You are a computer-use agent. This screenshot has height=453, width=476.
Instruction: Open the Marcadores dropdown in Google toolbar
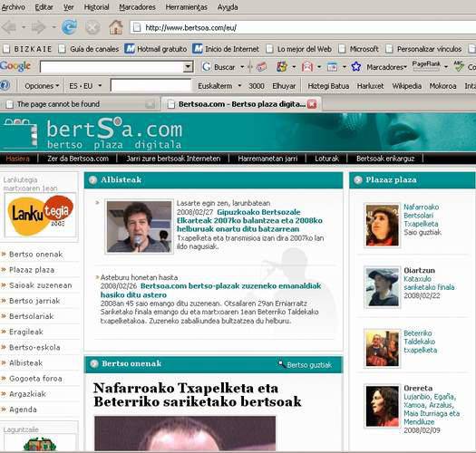pos(386,67)
